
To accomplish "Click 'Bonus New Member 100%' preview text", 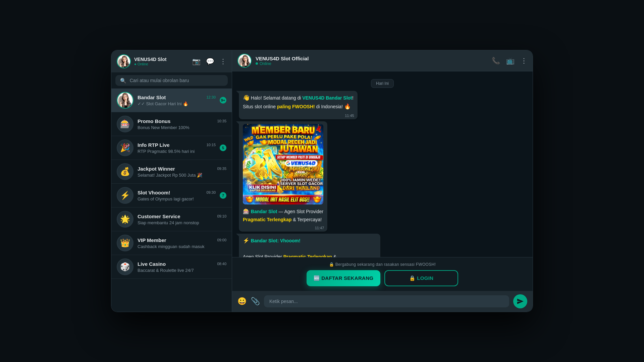I will [163, 128].
